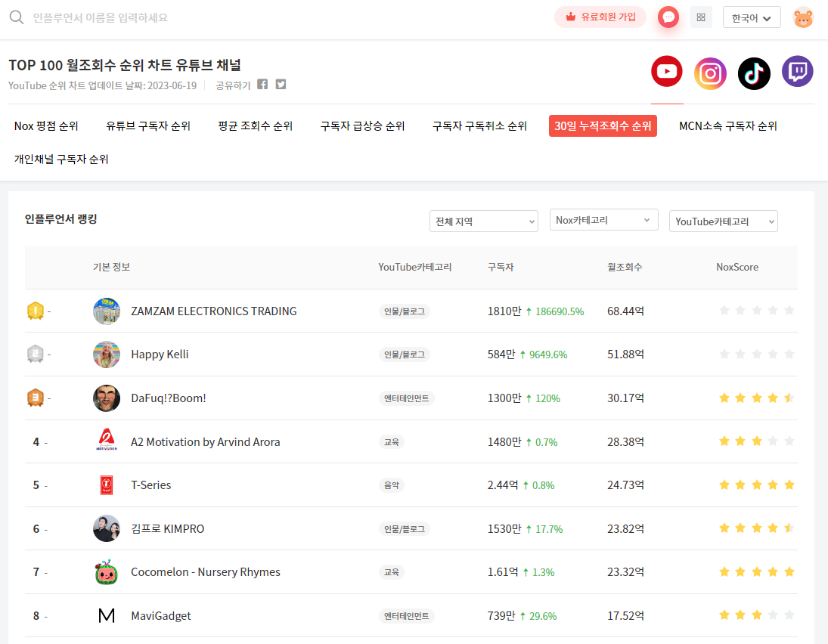Open ZAMZAM ELECTRONICS TRADING channel avatar

point(107,311)
